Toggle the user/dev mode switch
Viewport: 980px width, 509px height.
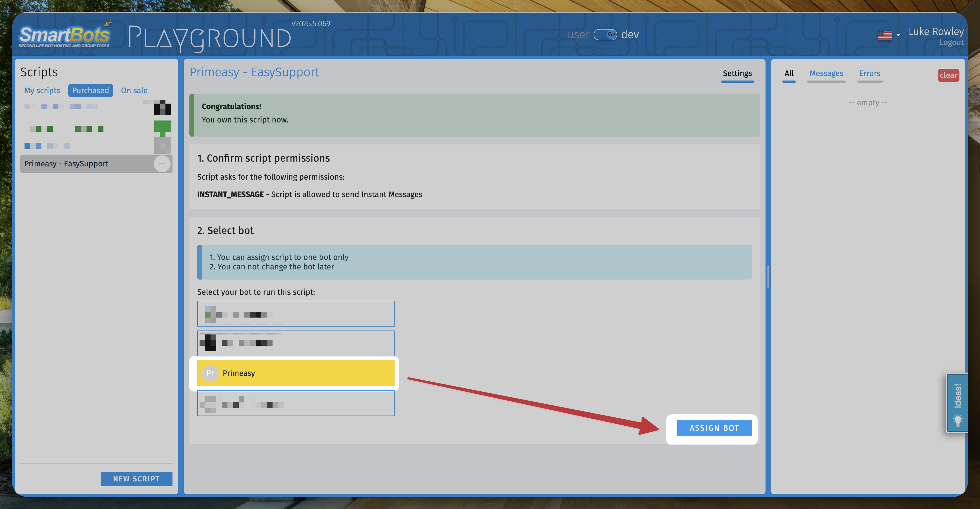[605, 35]
